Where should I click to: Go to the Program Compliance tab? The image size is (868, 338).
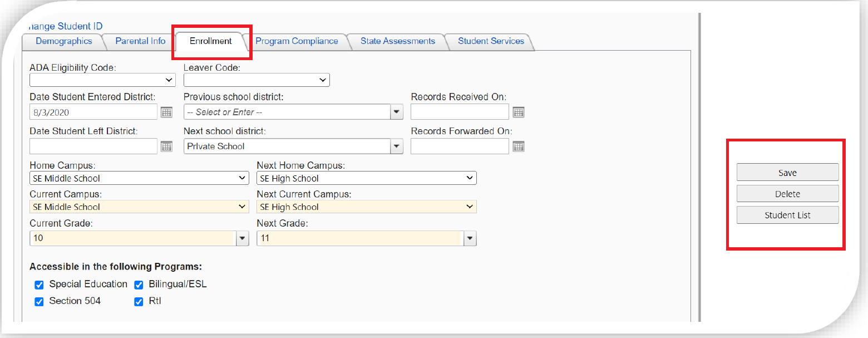click(x=297, y=41)
